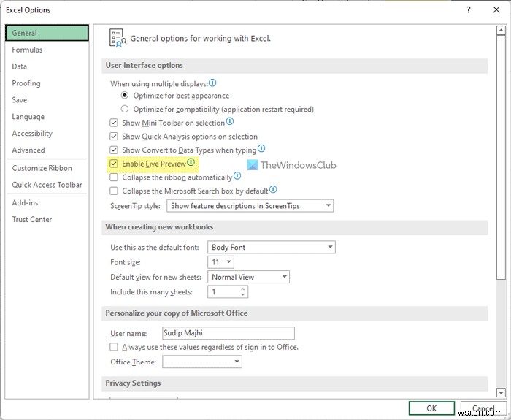Screen dimensions: 511x420
Task: Click info icon beside multiple displays label
Action: [x=212, y=83]
